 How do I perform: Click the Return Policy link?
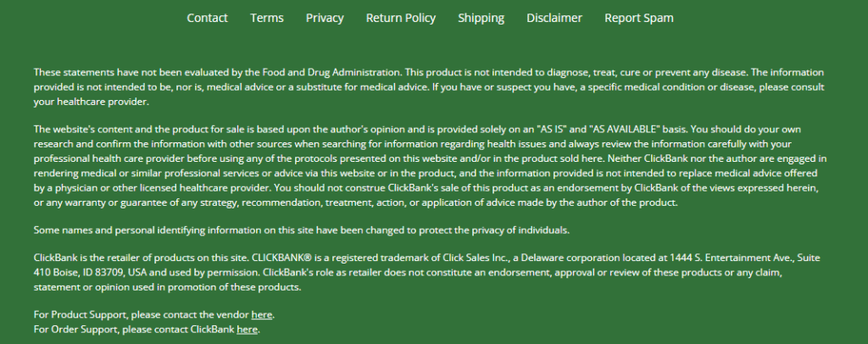(x=401, y=18)
